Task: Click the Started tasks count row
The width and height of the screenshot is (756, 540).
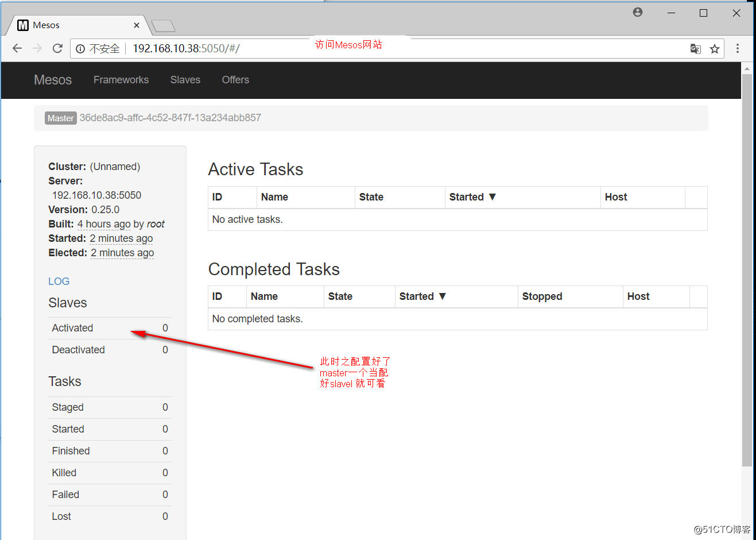Action: point(110,429)
